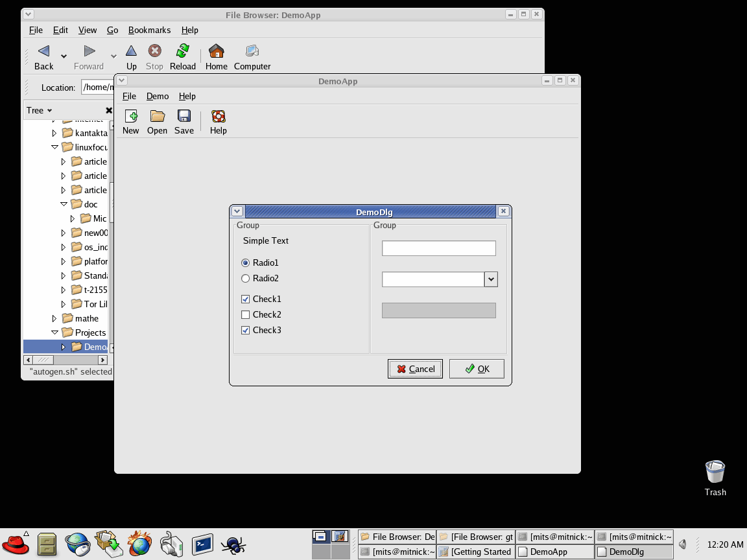Launch the terminal from the panel
Image resolution: width=747 pixels, height=560 pixels.
pyautogui.click(x=203, y=544)
